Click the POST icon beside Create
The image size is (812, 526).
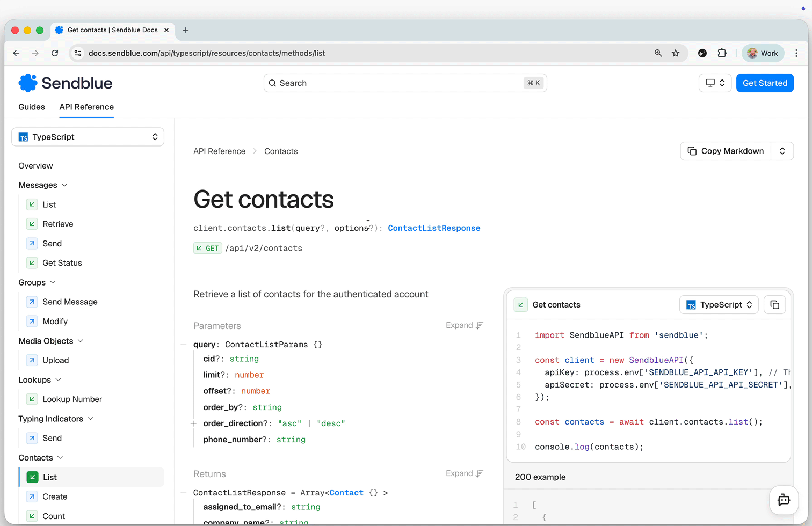[32, 496]
